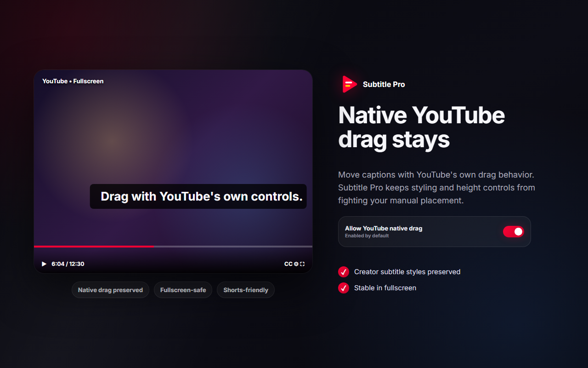
Task: Click the "Enabled by default" text
Action: [367, 236]
